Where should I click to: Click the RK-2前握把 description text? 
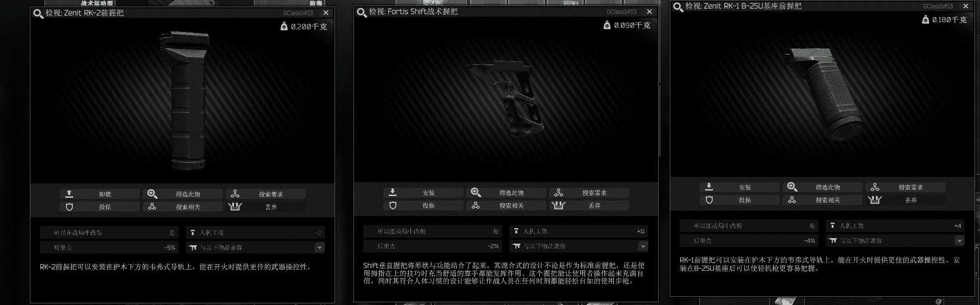pos(175,267)
